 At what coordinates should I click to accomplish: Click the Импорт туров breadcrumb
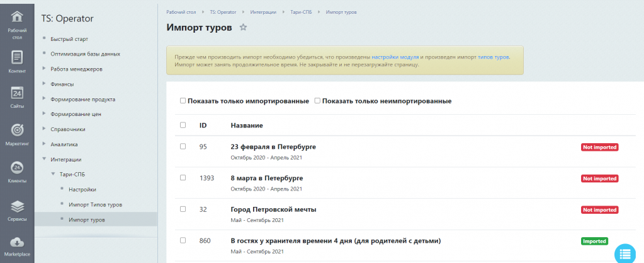pyautogui.click(x=341, y=13)
